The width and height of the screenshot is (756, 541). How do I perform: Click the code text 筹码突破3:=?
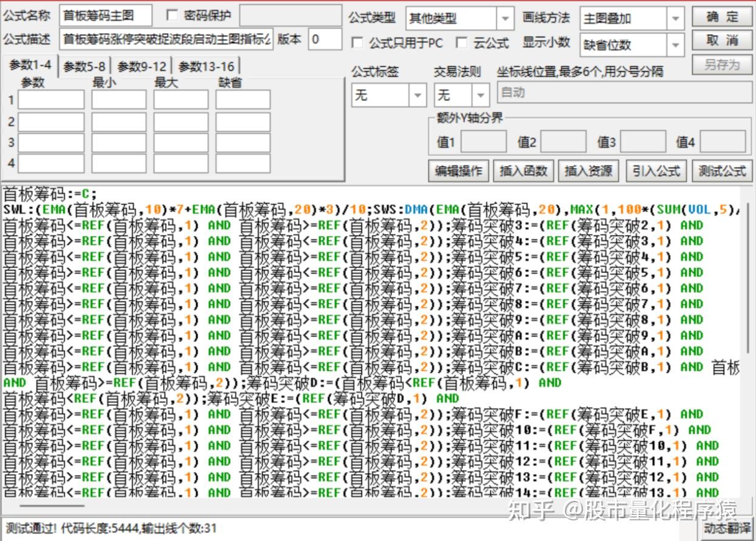494,226
